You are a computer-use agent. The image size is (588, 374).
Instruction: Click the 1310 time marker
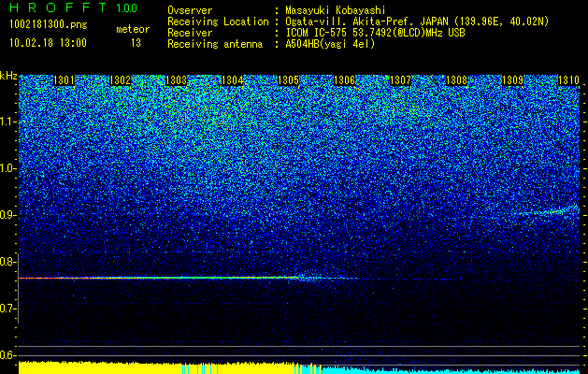[569, 80]
